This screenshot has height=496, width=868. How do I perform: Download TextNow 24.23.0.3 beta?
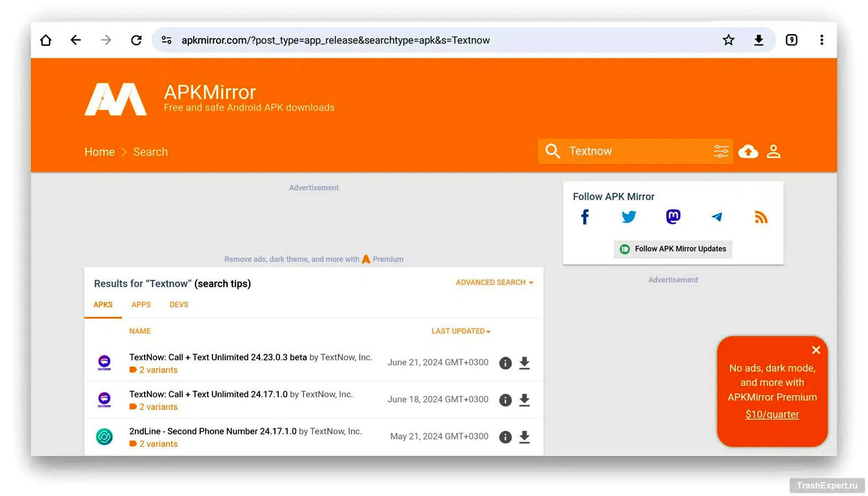coord(525,363)
